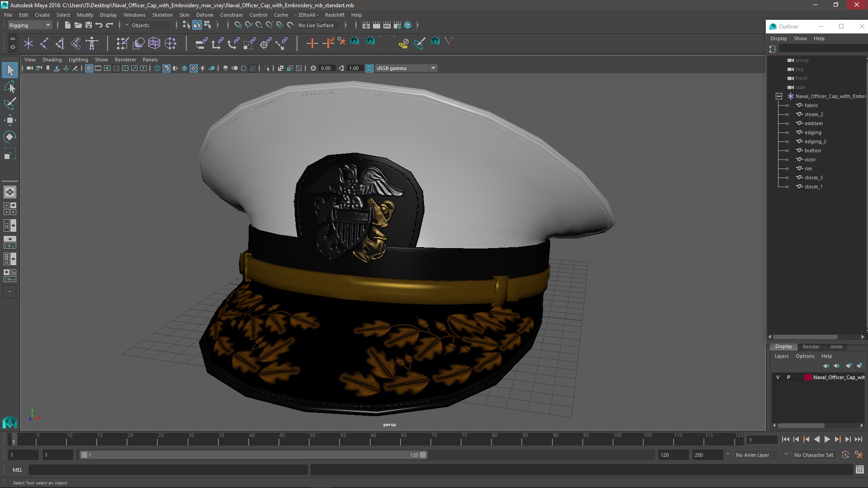Open the Render Settings icon
The height and width of the screenshot is (488, 868).
point(397,25)
